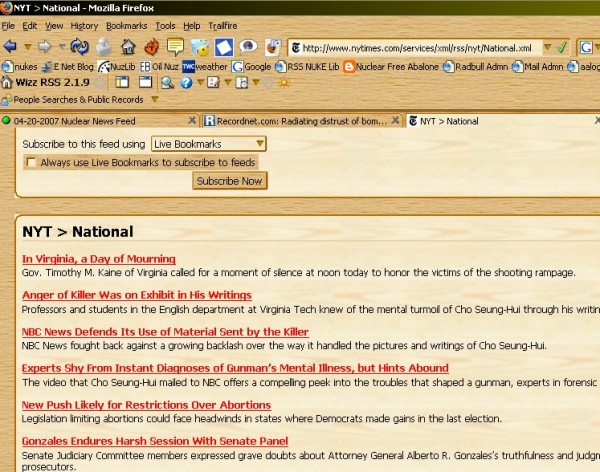Click the Wizz RSS magnifier search icon
This screenshot has height=472, width=600.
[167, 83]
